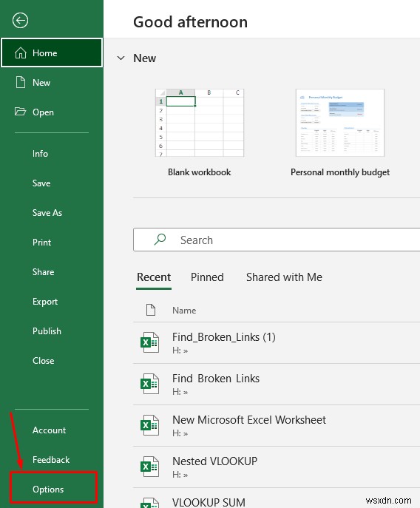
Task: Select the Recent tab
Action: pyautogui.click(x=154, y=277)
